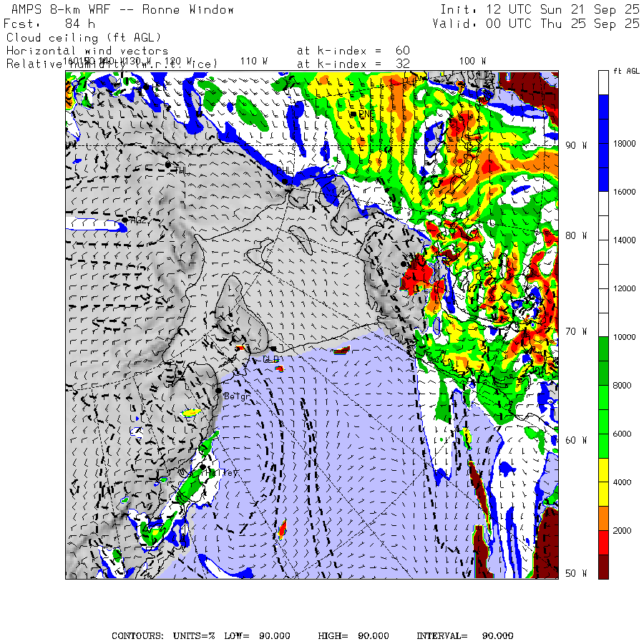The height and width of the screenshot is (644, 644).
Task: Click the orange colorbar segment above 2000
Action: [603, 518]
